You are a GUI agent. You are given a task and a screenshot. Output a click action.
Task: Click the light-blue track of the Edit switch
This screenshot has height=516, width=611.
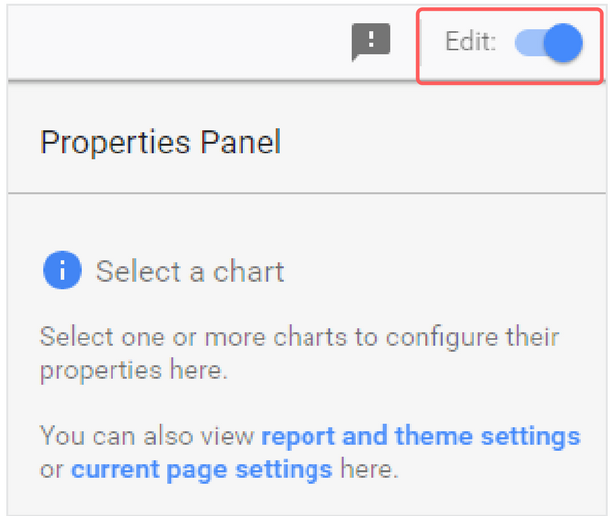pyautogui.click(x=529, y=44)
